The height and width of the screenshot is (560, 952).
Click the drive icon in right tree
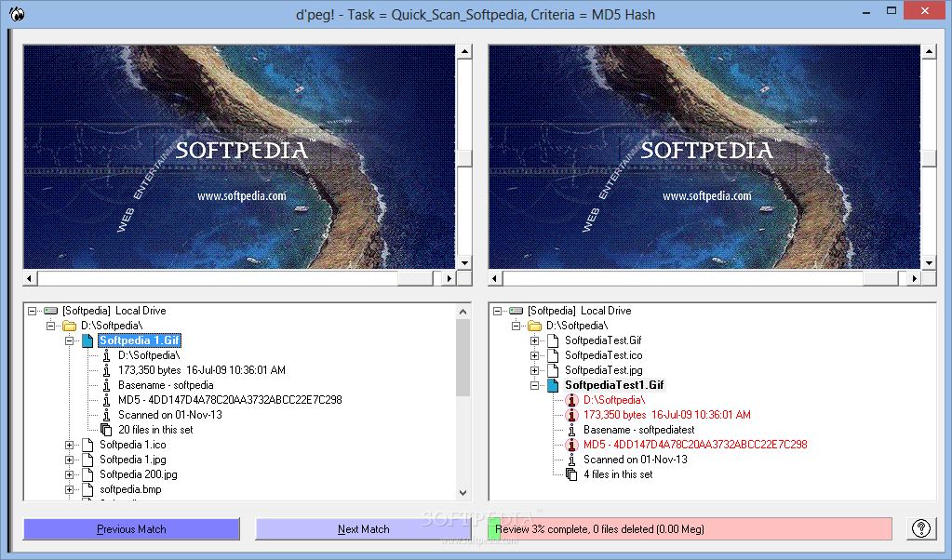tap(516, 311)
